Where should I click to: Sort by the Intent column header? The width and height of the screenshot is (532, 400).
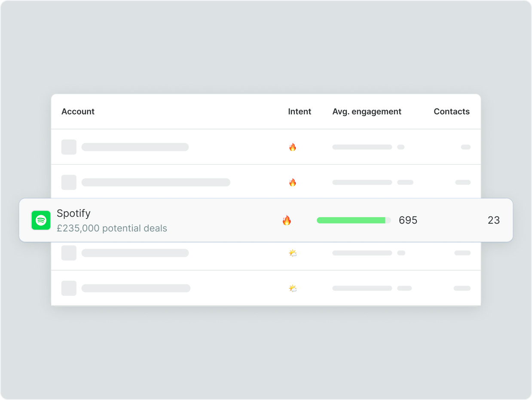[x=300, y=111]
